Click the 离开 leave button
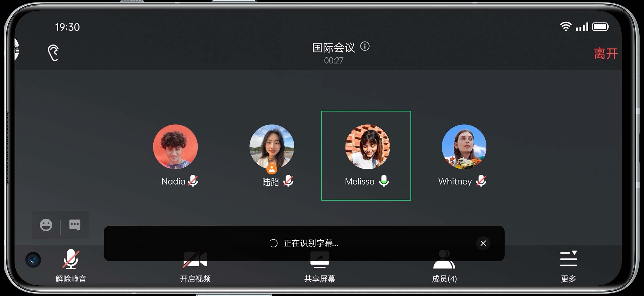The height and width of the screenshot is (296, 644). (x=606, y=54)
